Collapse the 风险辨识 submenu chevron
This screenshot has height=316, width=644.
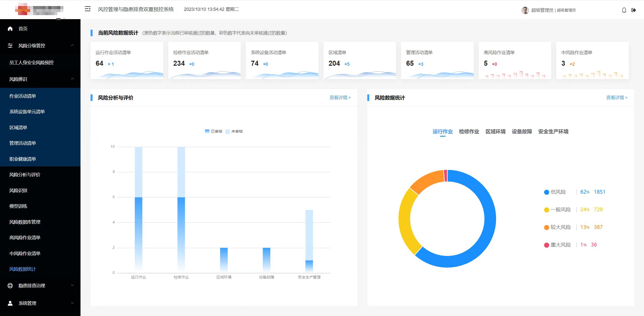pos(72,79)
